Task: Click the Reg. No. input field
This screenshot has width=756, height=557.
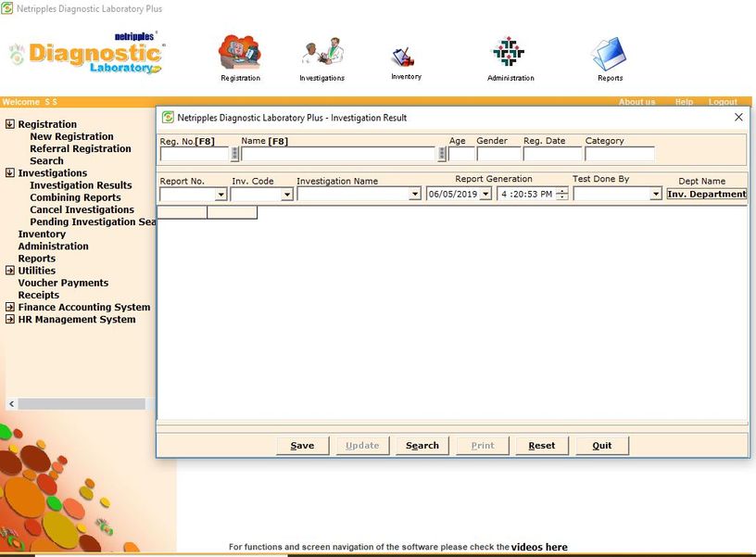Action: [x=195, y=155]
